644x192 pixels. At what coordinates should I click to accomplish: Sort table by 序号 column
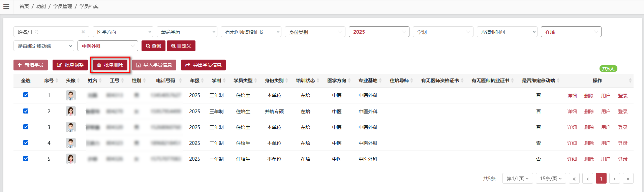click(x=57, y=81)
